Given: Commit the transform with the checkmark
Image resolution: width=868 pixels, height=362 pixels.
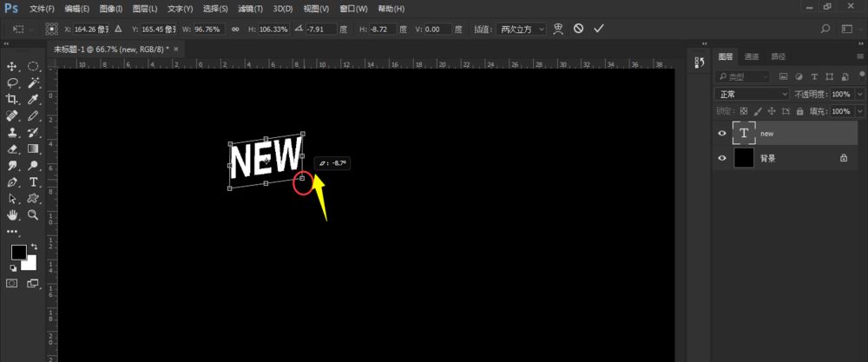Looking at the screenshot, I should click(598, 29).
